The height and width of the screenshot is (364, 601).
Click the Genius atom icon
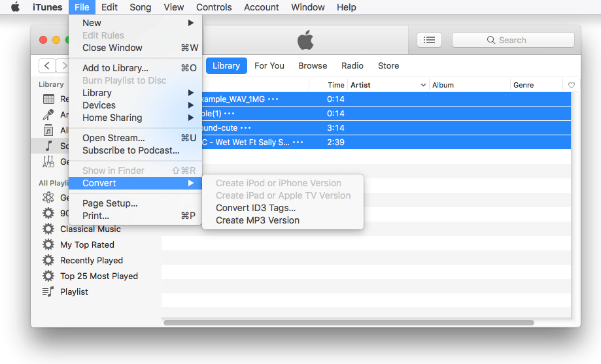48,197
